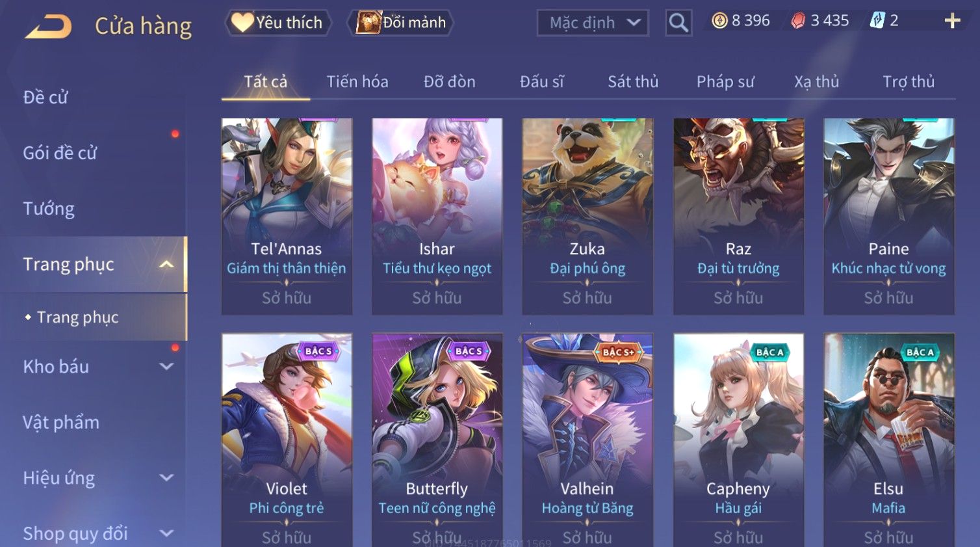Select the Tiến hóa tab

click(357, 82)
